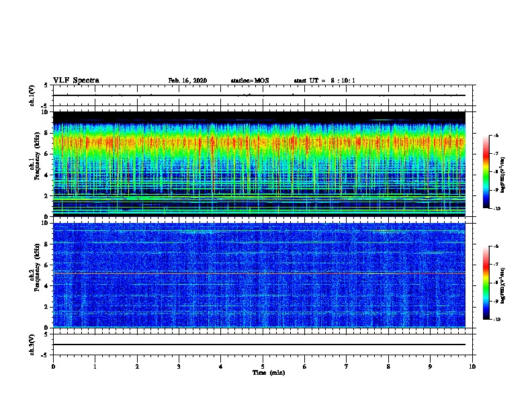Viewport: 532px width, 411px height.
Task: Click tick label "4" on the Time axis
Action: (x=221, y=367)
